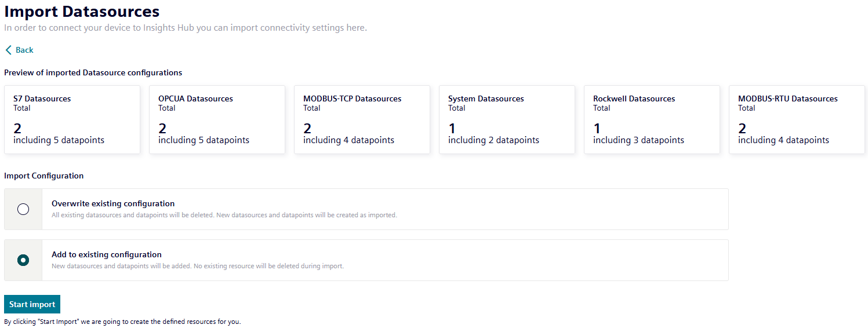
Task: Click 'New datasources and datapoints will be added' description
Action: point(198,266)
